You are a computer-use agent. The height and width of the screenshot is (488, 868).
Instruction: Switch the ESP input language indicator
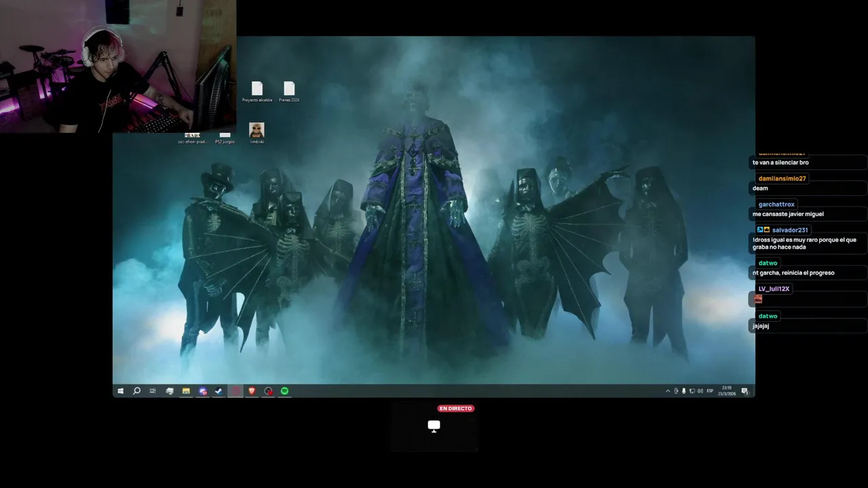point(710,391)
